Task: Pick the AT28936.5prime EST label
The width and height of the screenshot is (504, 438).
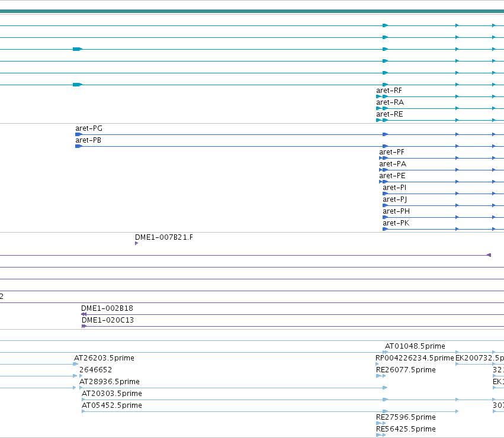Action: [x=110, y=382]
